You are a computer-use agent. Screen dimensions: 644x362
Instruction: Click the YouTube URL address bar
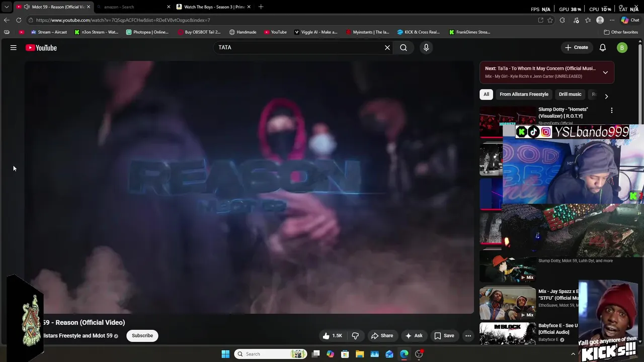point(282,20)
